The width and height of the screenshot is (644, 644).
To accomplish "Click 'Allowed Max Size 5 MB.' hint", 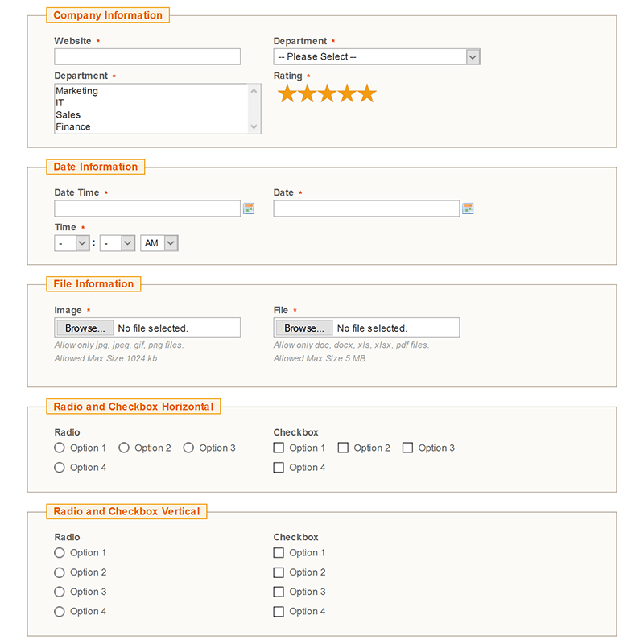I will [320, 358].
